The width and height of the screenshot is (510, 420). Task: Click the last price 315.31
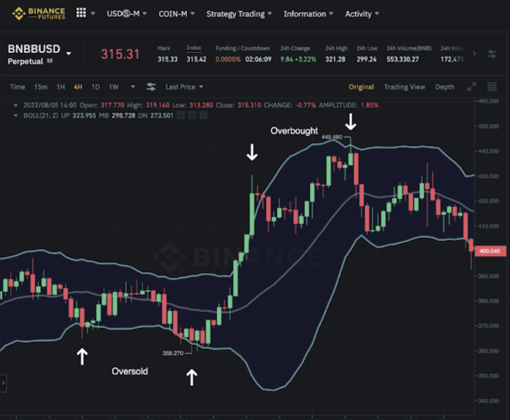(x=120, y=54)
